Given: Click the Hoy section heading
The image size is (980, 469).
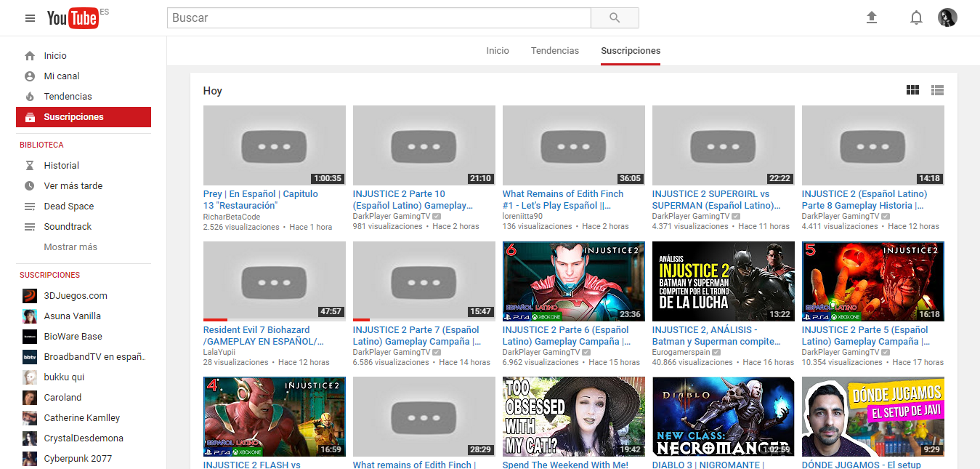Looking at the screenshot, I should point(213,91).
